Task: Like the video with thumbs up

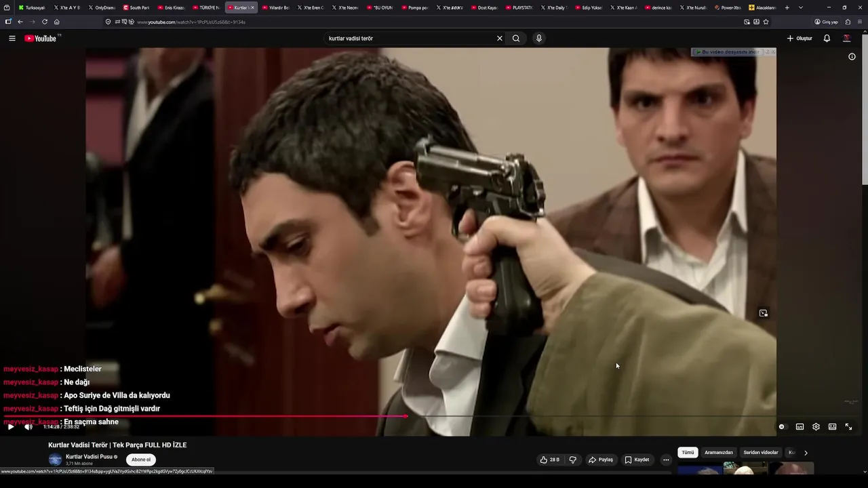Action: (x=550, y=460)
